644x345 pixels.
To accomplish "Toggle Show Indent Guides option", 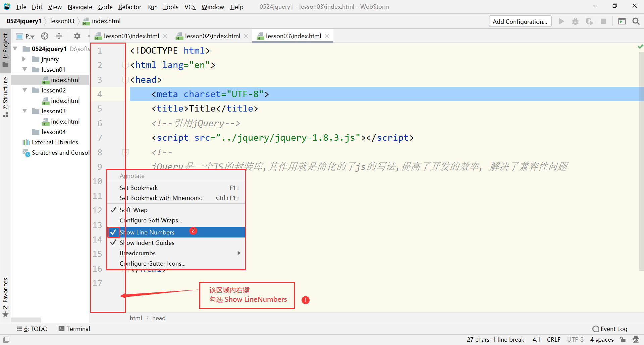I will coord(176,243).
